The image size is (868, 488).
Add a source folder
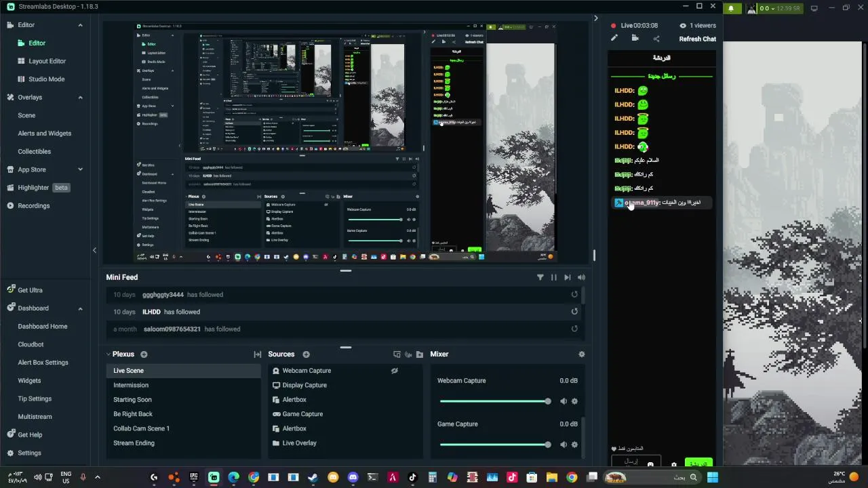[x=420, y=354]
